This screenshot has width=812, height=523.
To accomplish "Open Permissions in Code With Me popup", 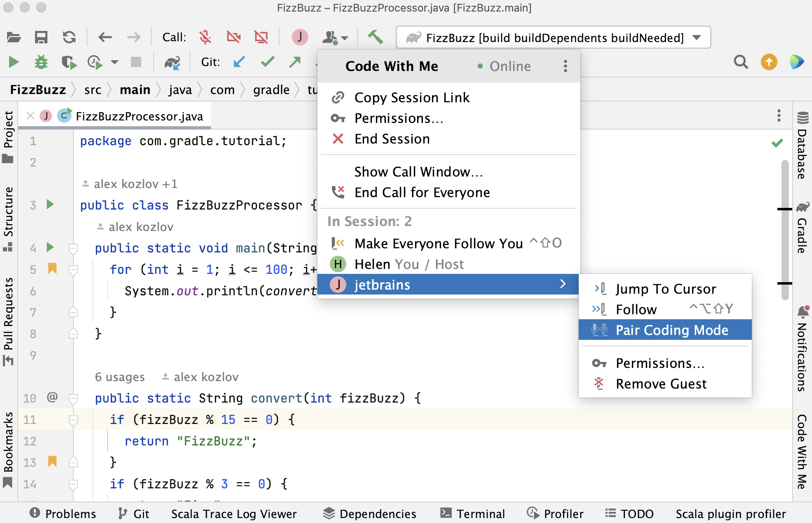I will click(449, 118).
